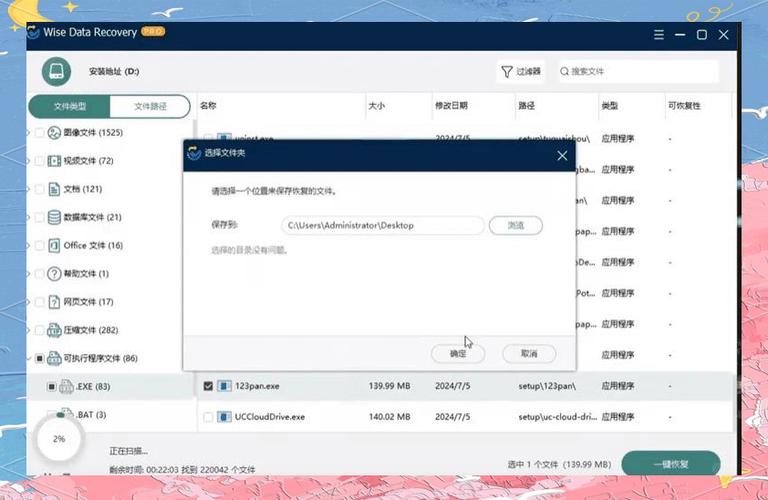The image size is (768, 500).
Task: Click the .EXE subtype icon
Action: coord(66,387)
